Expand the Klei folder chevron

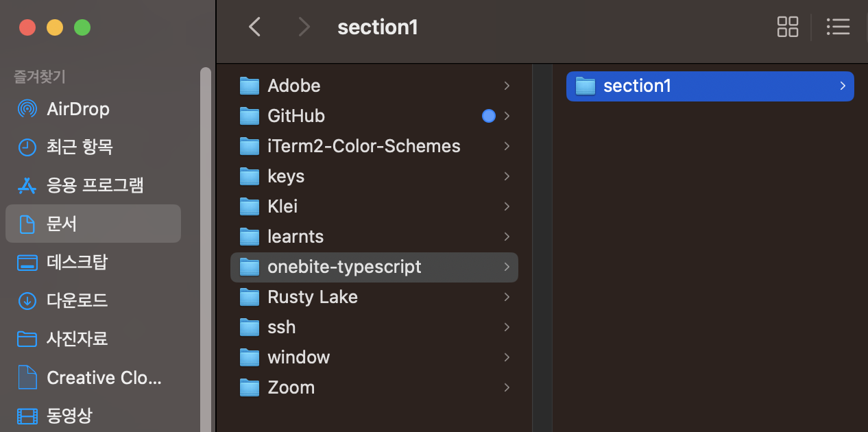click(x=507, y=206)
